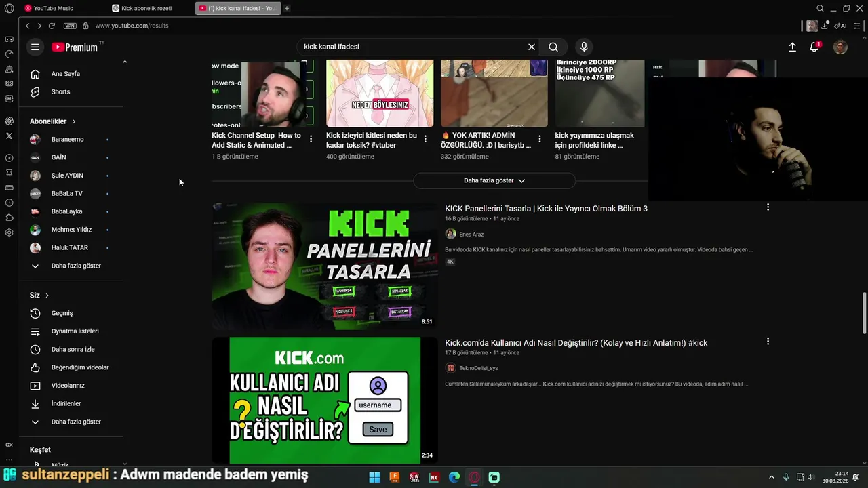Expand Daha fazla göster under Siz
Image resolution: width=868 pixels, height=488 pixels.
(x=71, y=422)
